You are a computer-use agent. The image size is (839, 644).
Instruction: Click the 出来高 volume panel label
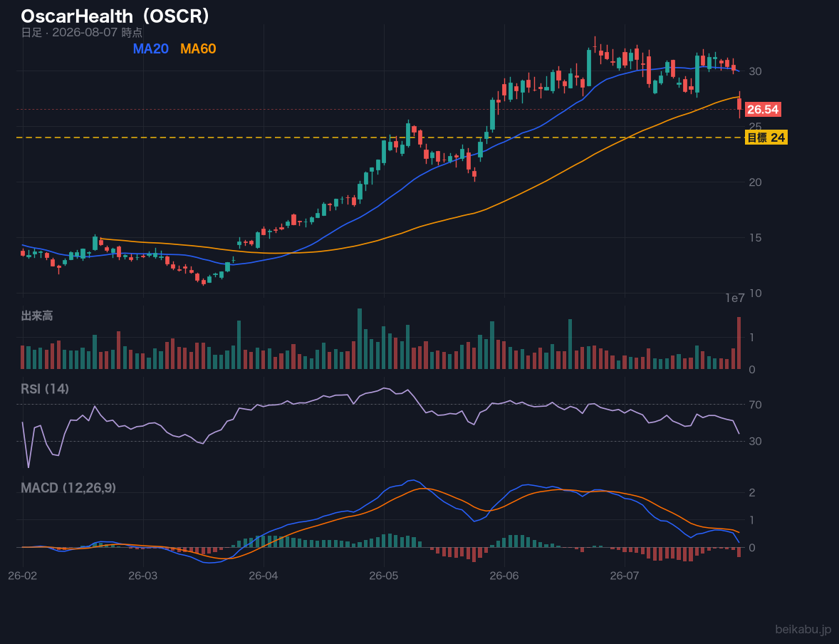tap(37, 316)
